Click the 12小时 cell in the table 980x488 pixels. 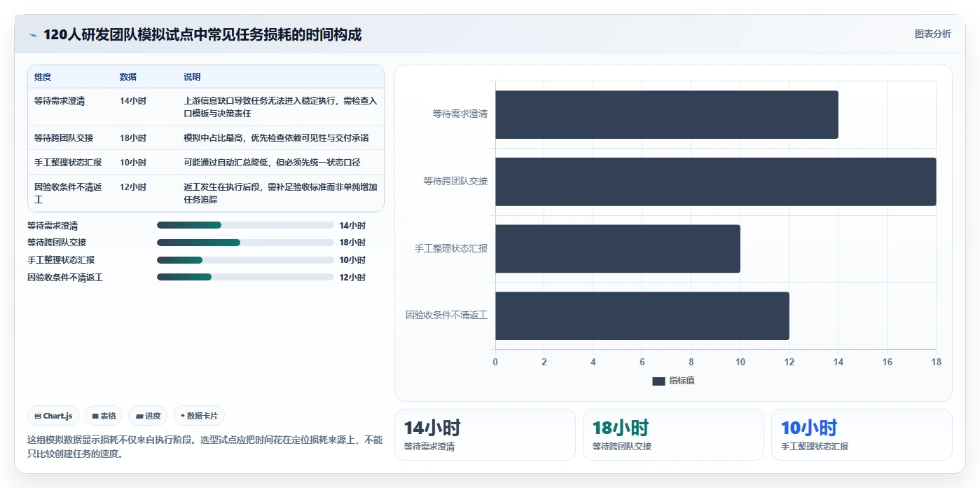(x=133, y=187)
